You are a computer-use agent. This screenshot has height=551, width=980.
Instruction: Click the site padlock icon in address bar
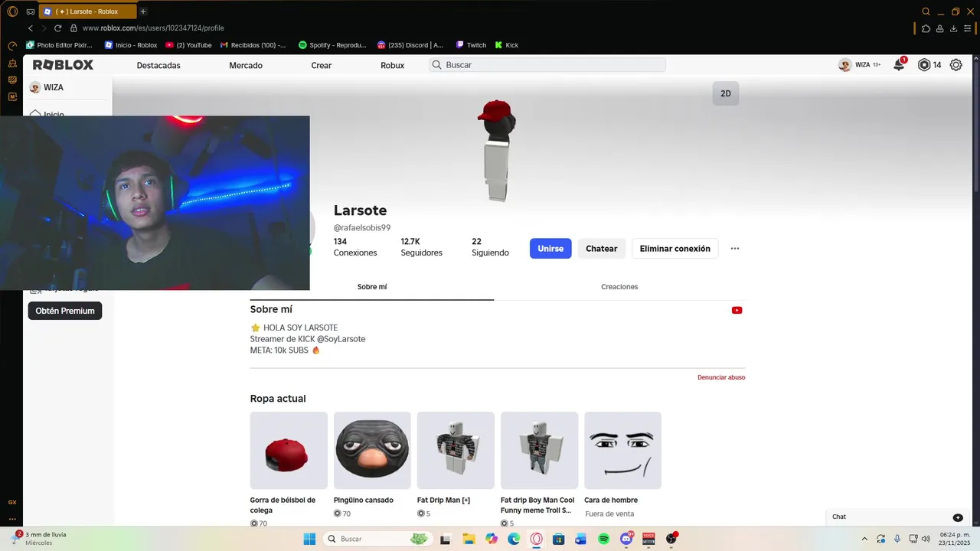73,28
